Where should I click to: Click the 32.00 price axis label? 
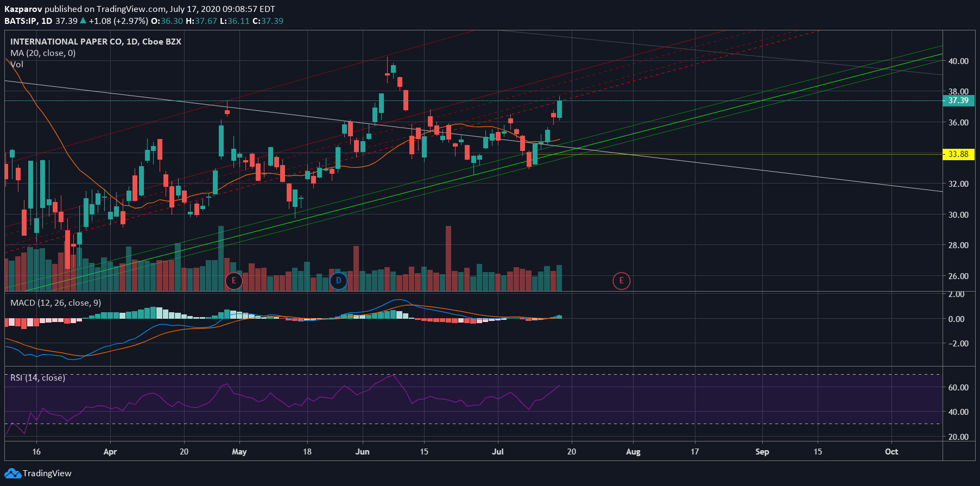(x=958, y=184)
